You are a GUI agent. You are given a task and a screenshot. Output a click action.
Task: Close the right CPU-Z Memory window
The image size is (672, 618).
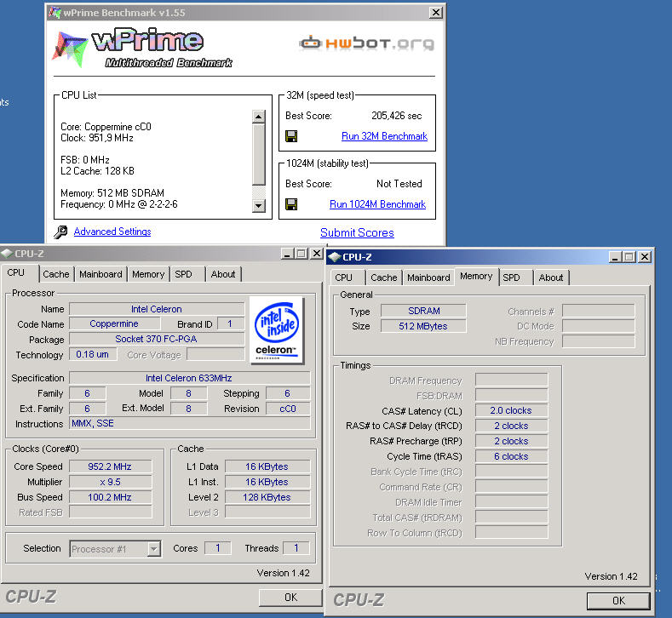click(x=645, y=257)
